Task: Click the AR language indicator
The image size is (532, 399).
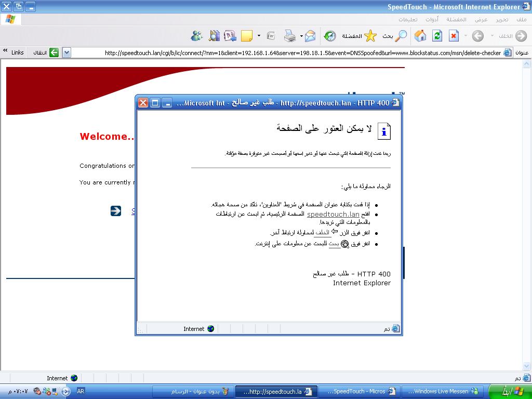Action: pyautogui.click(x=81, y=391)
